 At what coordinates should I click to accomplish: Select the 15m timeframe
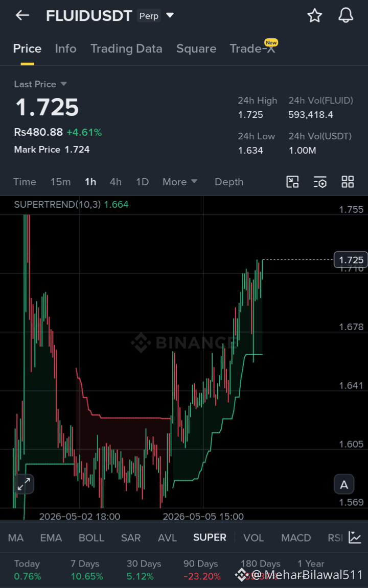pyautogui.click(x=60, y=182)
